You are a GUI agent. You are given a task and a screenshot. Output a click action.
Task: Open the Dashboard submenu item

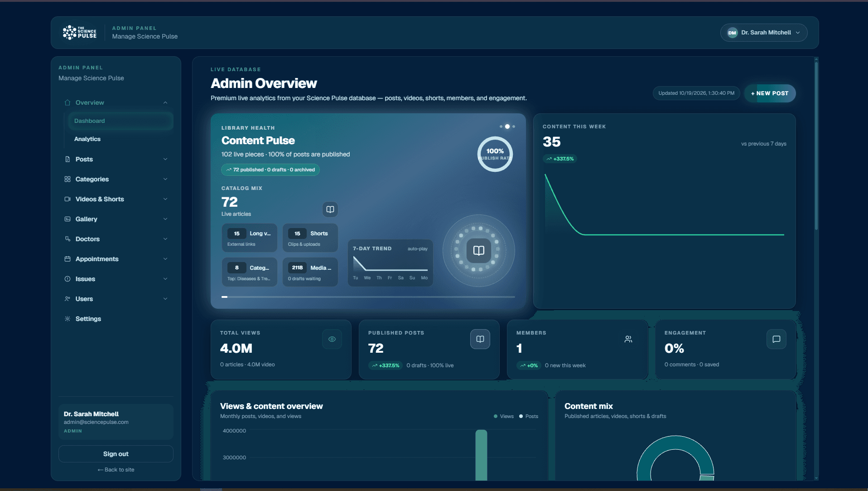tap(121, 121)
